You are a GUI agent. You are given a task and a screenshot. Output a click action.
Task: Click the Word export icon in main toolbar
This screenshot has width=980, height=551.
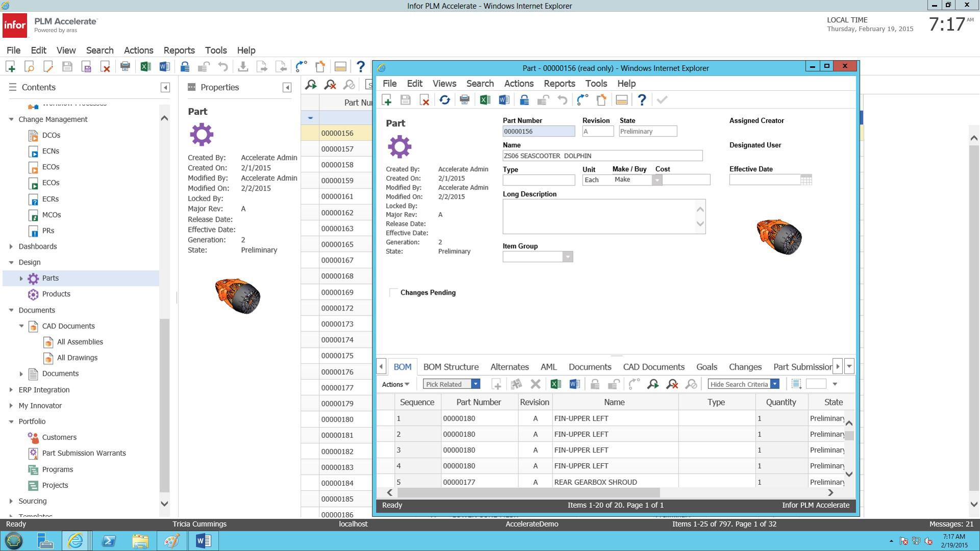coord(164,67)
